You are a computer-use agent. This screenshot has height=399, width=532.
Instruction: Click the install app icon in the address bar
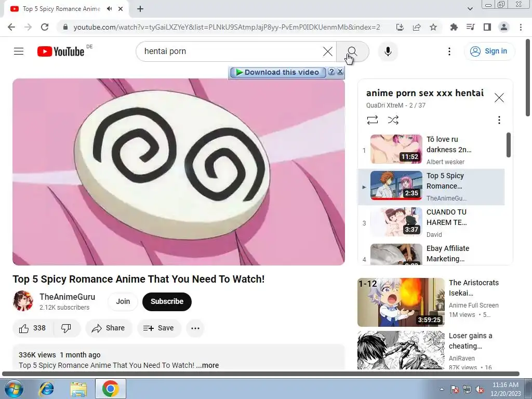click(x=400, y=27)
